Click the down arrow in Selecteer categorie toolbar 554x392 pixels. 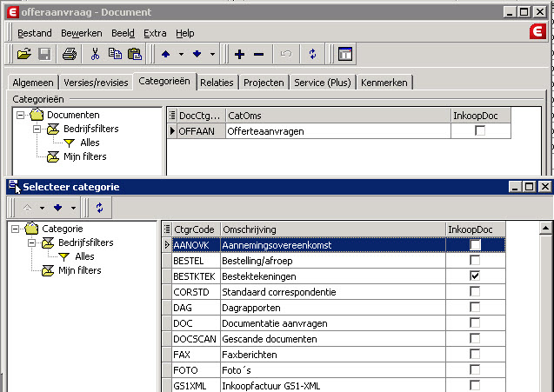(x=58, y=208)
